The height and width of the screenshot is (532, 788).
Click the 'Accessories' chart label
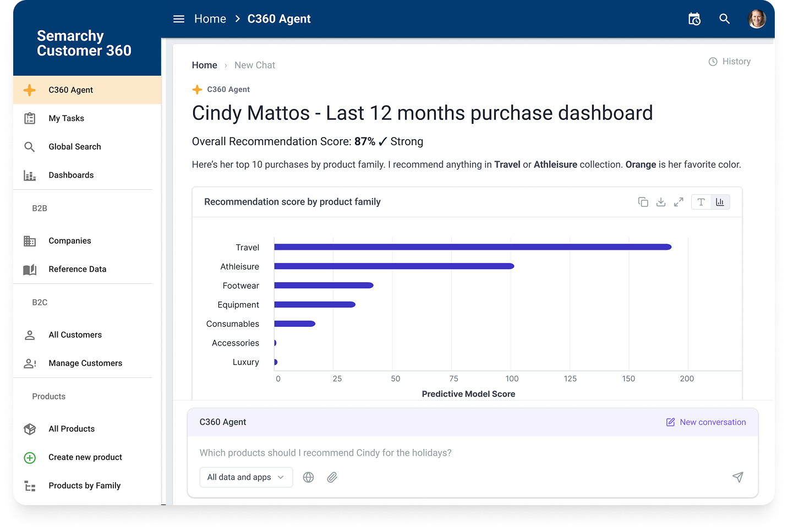click(x=236, y=343)
